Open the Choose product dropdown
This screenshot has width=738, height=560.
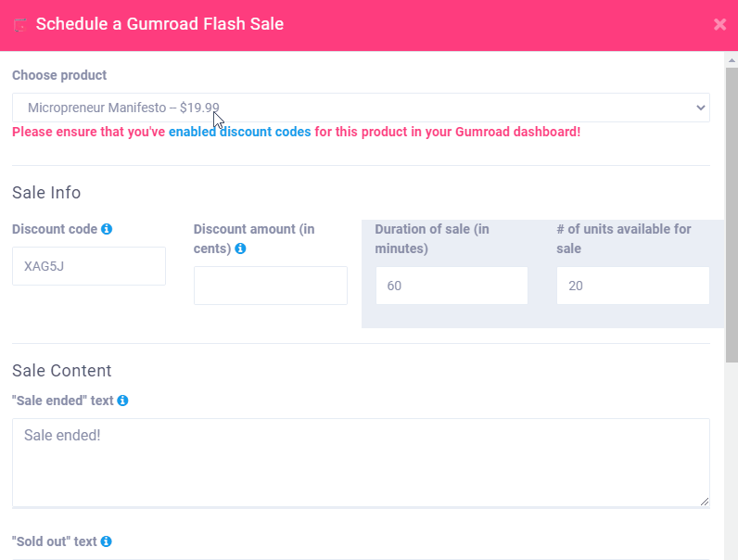coord(361,108)
